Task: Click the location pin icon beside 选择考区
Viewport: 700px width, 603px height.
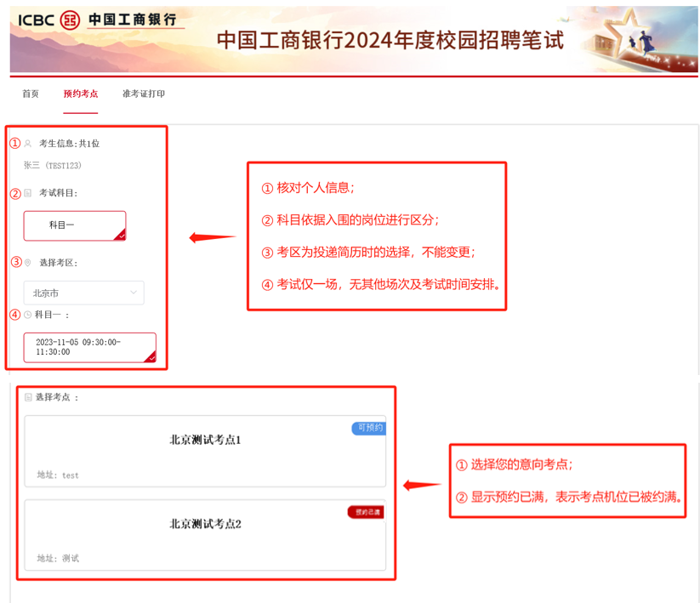Action: click(28, 263)
